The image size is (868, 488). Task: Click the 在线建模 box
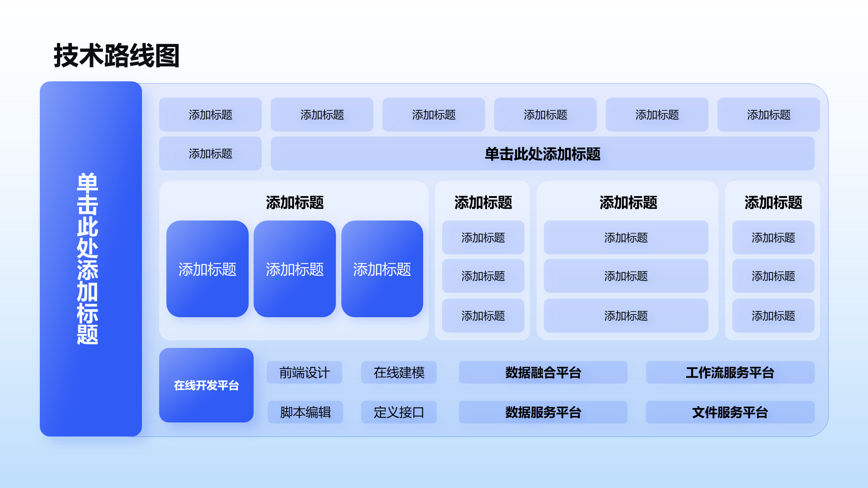click(x=399, y=372)
